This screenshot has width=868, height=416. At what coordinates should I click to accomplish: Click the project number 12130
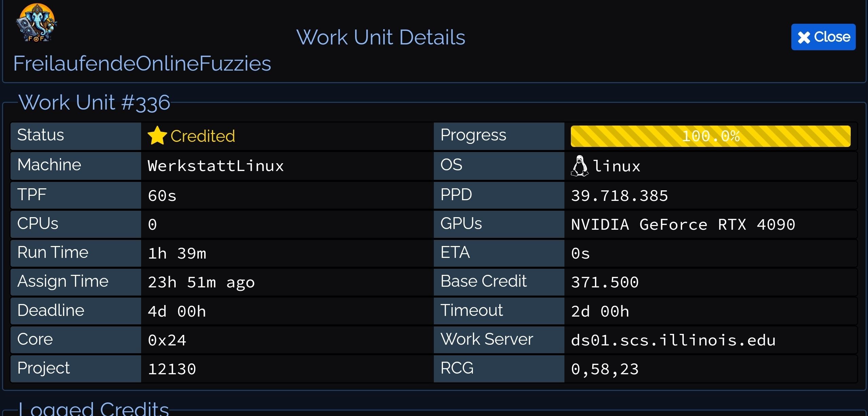pyautogui.click(x=172, y=369)
